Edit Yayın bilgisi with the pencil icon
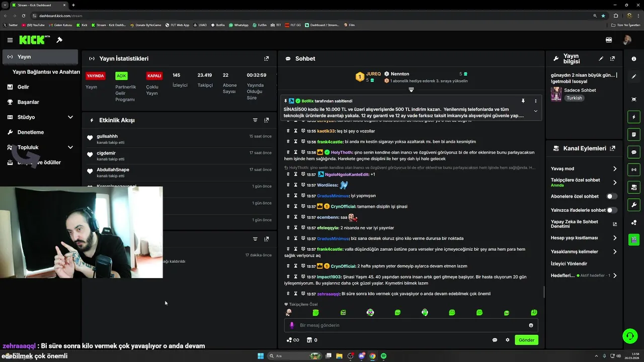The image size is (644, 362). pyautogui.click(x=601, y=59)
